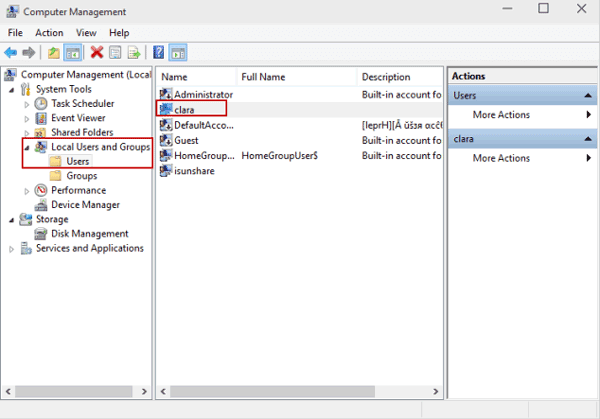This screenshot has width=600, height=419.
Task: Open the Action menu
Action: 48,33
